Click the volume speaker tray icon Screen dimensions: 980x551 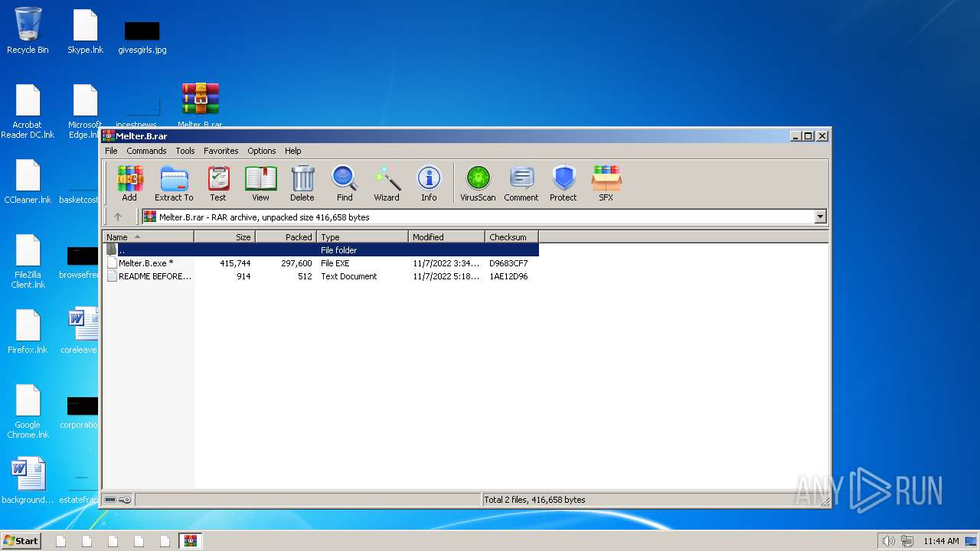888,541
